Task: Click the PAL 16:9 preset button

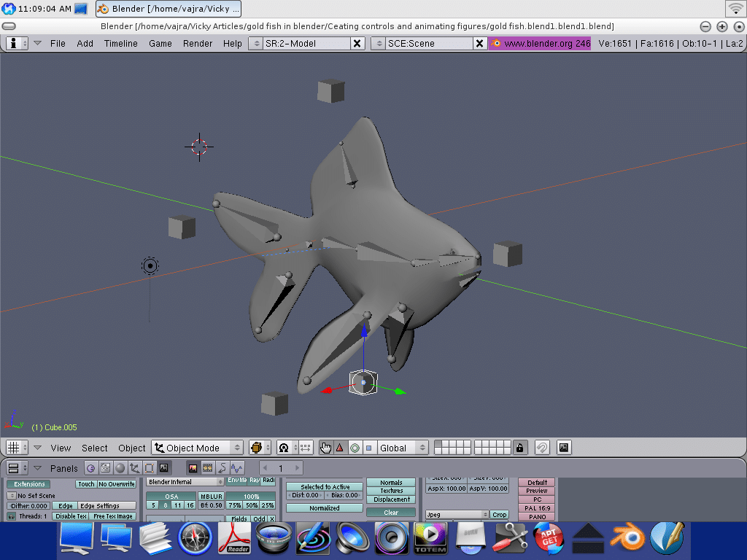Action: (x=537, y=508)
